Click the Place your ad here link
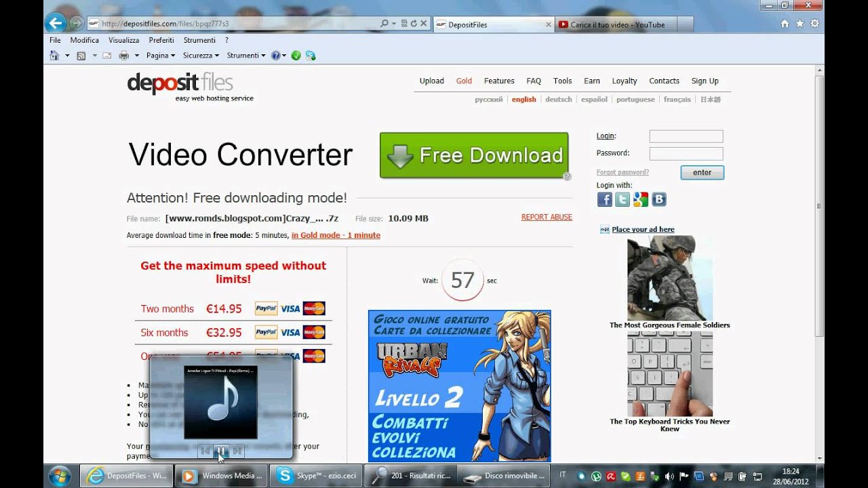This screenshot has height=488, width=868. (x=643, y=229)
